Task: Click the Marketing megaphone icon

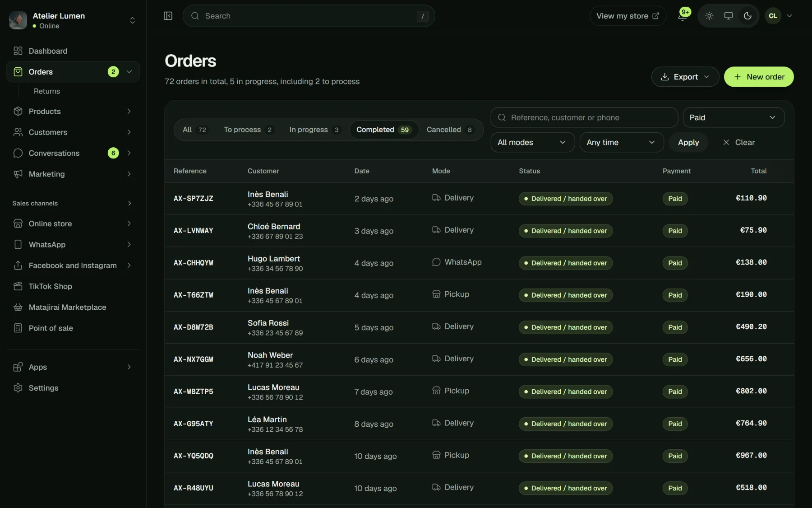Action: click(18, 174)
